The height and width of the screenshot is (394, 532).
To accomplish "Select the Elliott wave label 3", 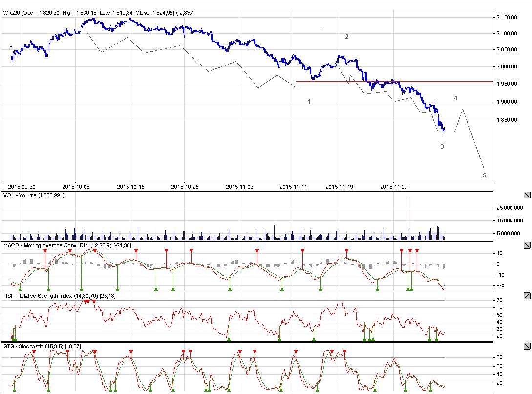I will point(442,147).
